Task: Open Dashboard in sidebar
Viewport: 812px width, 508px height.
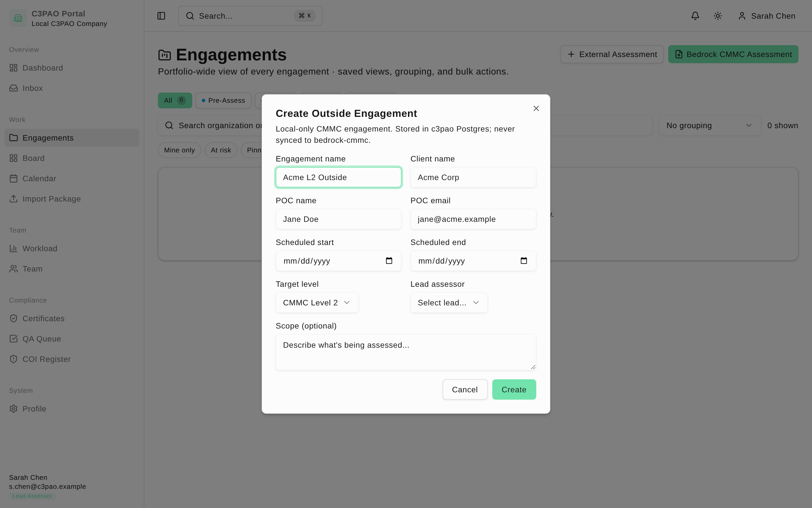Action: (x=72, y=68)
